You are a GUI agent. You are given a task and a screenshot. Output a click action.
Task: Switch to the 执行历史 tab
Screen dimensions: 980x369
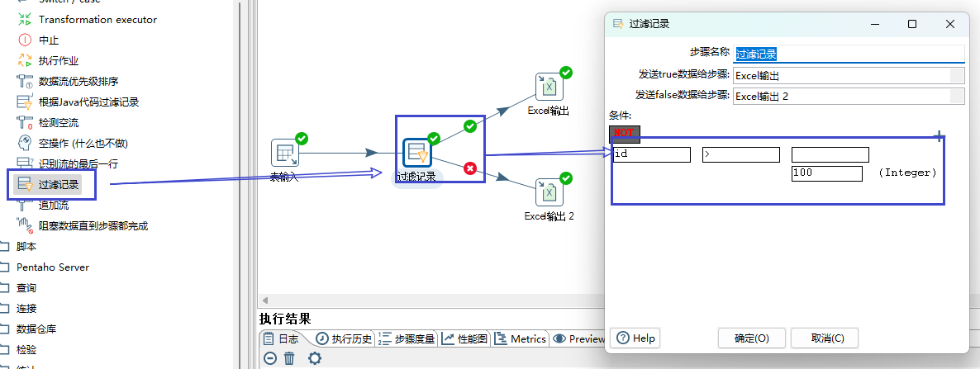tap(345, 338)
